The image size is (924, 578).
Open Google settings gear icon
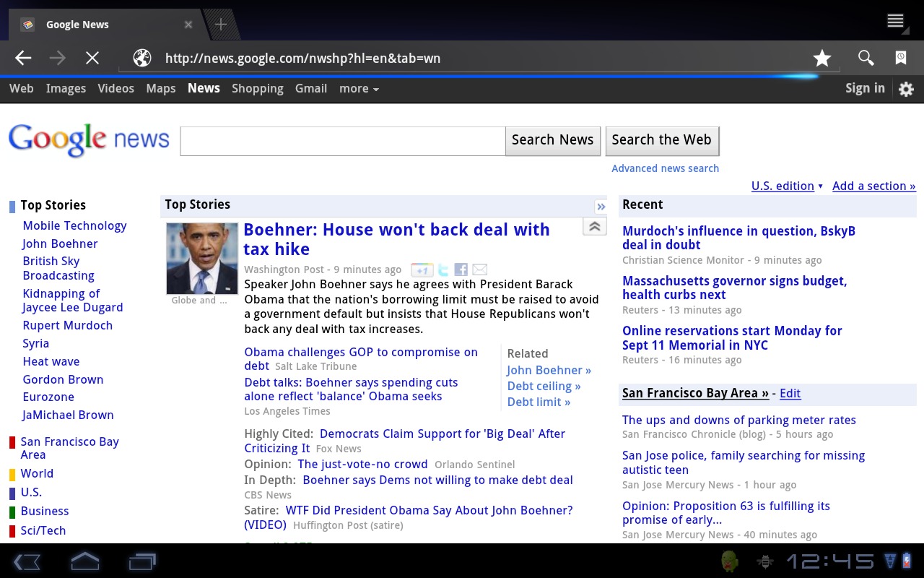tap(906, 89)
